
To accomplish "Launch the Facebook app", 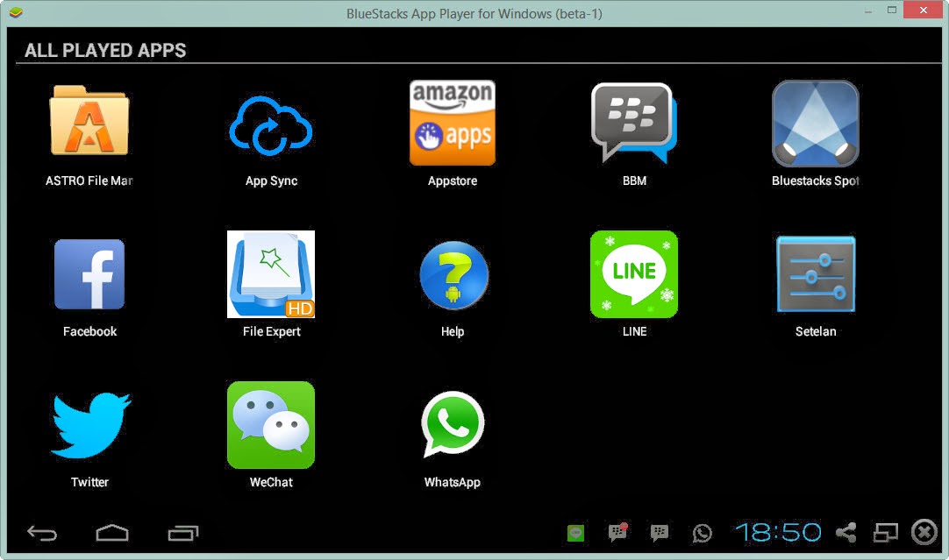I will pyautogui.click(x=89, y=274).
